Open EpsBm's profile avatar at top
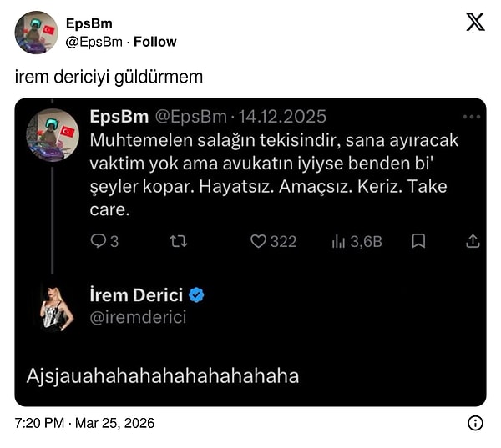This screenshot has height=448, width=501. point(36,33)
